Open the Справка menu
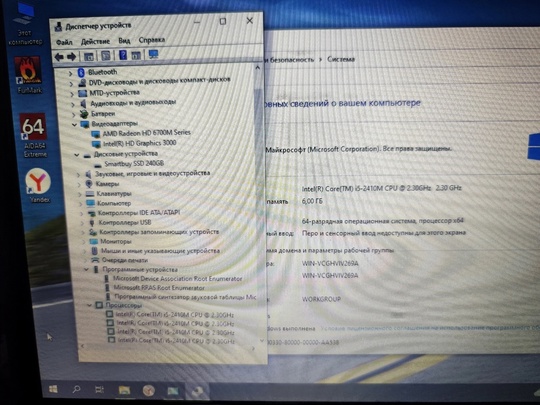Viewport: 540px width, 405px height. (152, 40)
